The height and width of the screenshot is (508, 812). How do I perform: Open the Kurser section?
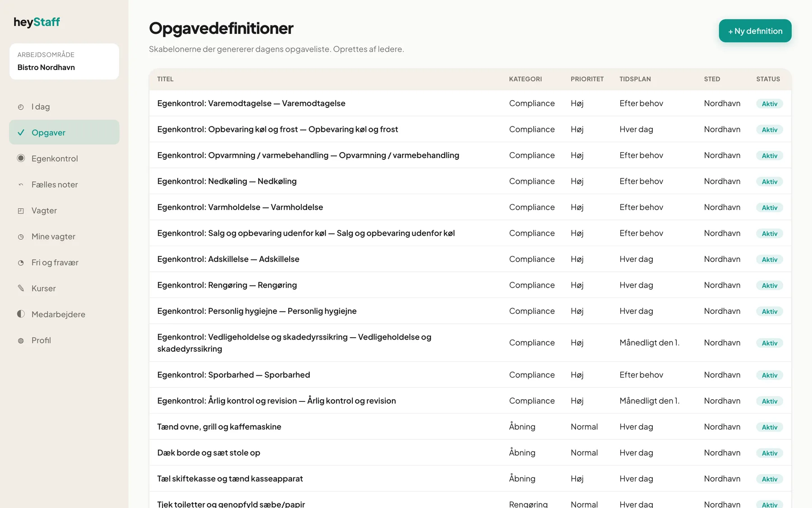64,288
